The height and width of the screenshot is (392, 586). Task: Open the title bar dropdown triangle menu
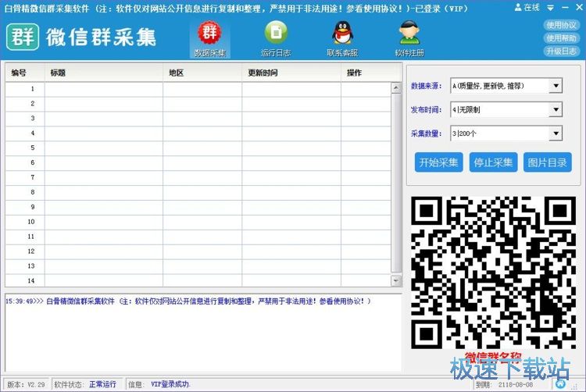551,8
